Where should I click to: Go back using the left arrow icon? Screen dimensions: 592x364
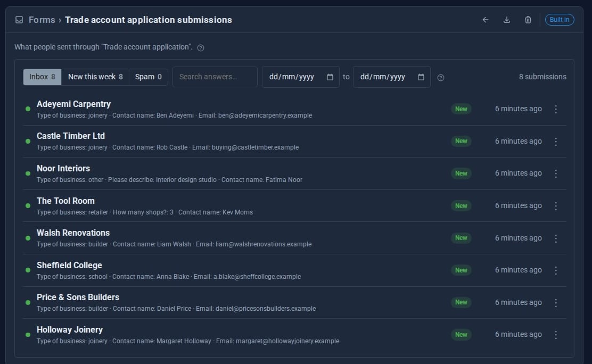point(486,20)
